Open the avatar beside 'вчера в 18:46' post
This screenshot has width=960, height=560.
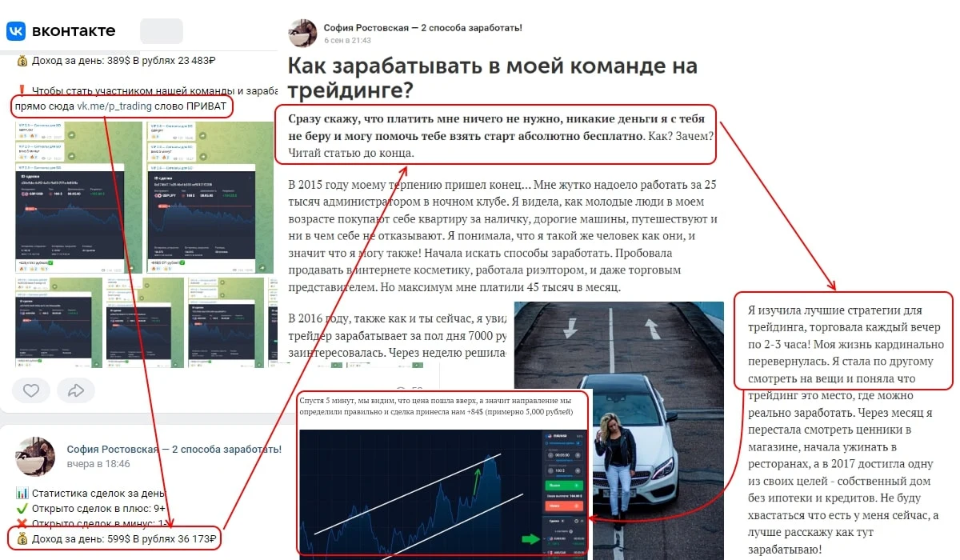tap(35, 457)
